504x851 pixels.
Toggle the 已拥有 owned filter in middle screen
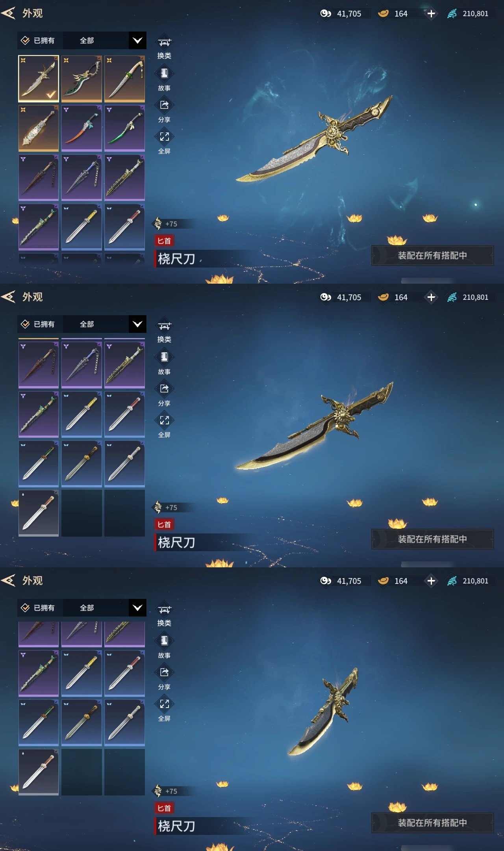coord(38,324)
